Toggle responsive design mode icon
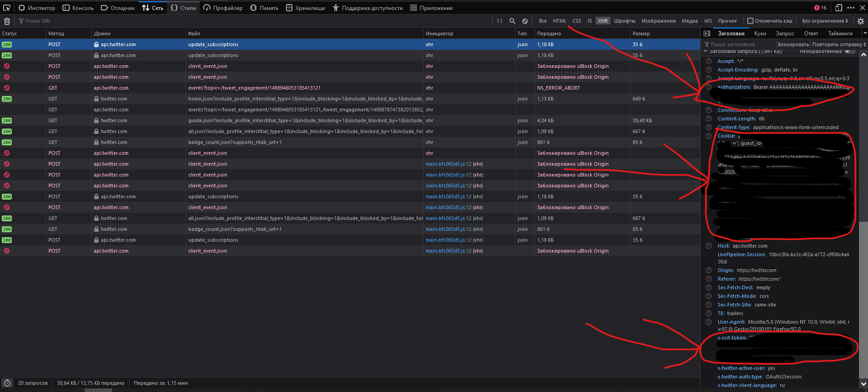The height and width of the screenshot is (392, 868). (839, 8)
